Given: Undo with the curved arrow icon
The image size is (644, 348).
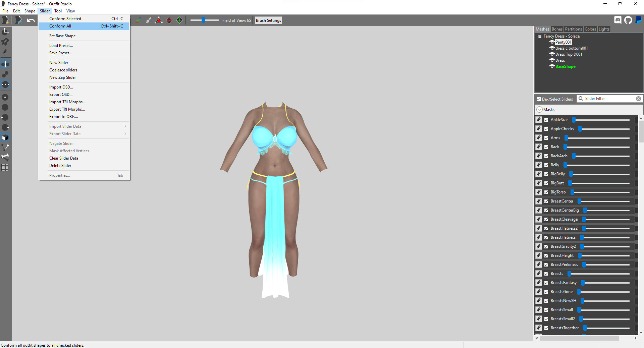Looking at the screenshot, I should point(31,20).
